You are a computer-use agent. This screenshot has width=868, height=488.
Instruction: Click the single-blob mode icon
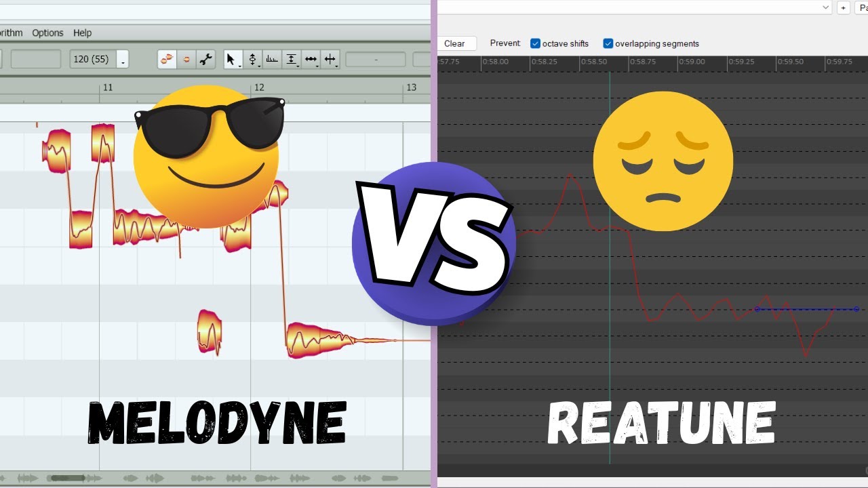tap(186, 60)
